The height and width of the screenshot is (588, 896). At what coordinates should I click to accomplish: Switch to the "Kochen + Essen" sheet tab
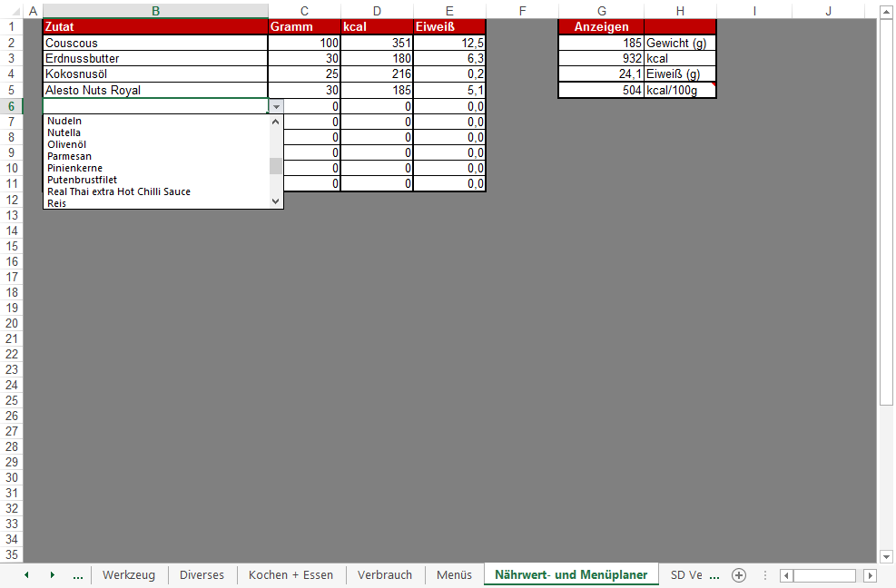point(290,575)
